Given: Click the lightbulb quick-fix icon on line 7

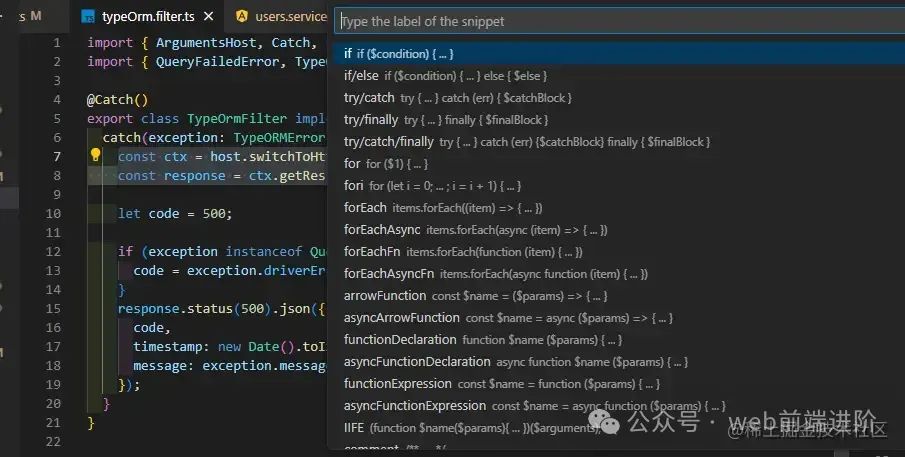Looking at the screenshot, I should (x=96, y=155).
